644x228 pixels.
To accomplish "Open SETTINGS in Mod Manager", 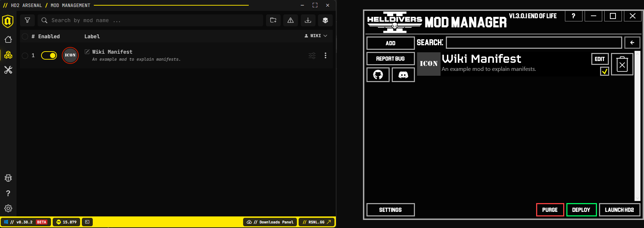I will [391, 210].
